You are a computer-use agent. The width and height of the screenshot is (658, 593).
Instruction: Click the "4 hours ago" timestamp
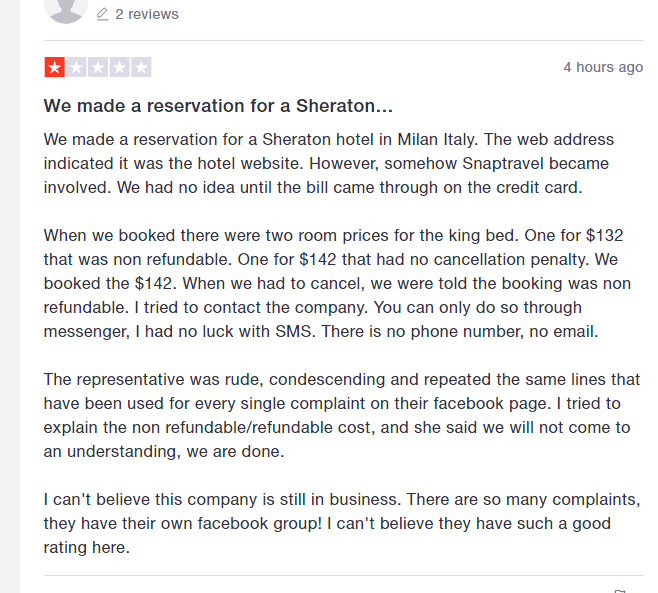(x=603, y=67)
